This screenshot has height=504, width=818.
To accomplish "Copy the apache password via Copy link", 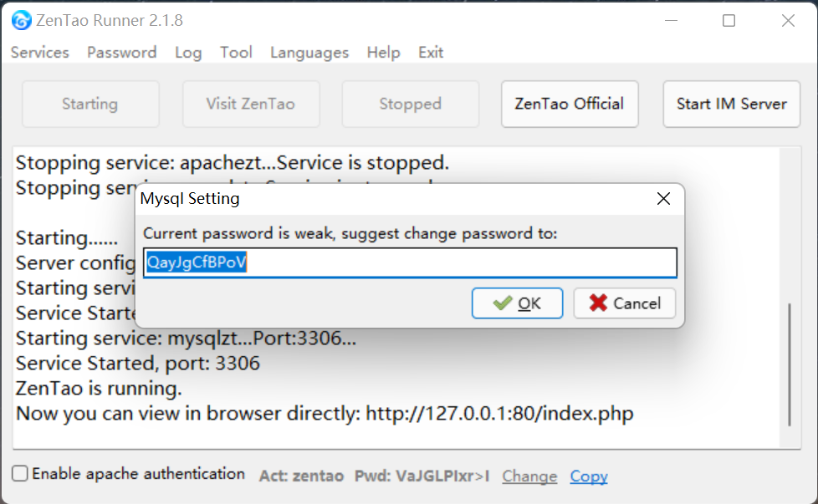I will click(589, 476).
